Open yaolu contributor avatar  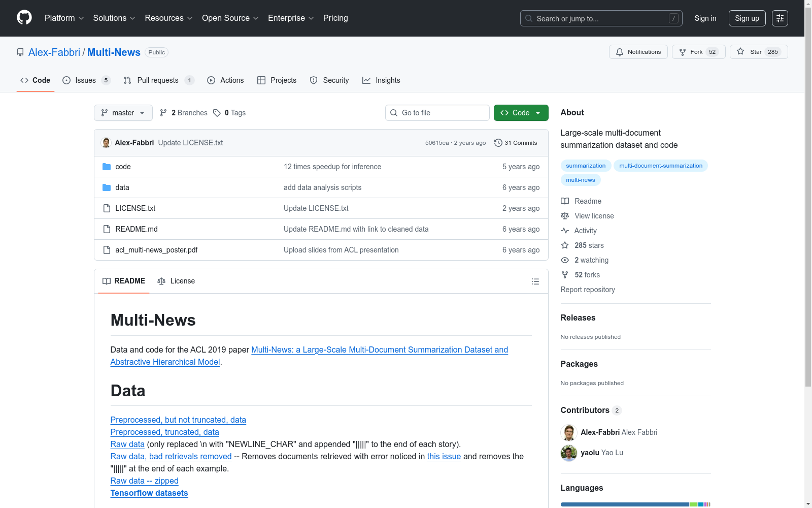569,453
